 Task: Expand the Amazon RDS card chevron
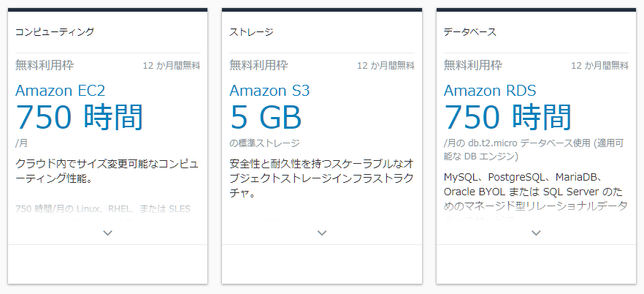[536, 233]
